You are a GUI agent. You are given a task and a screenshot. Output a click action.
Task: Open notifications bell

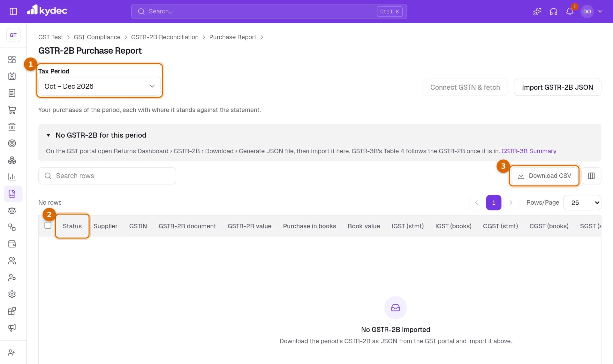pos(570,11)
